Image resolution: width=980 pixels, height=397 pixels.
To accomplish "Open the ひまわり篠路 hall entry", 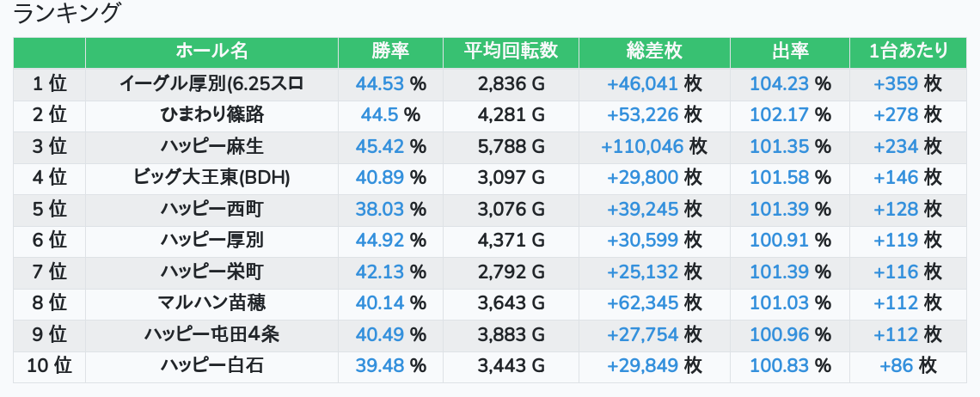I will [x=211, y=114].
